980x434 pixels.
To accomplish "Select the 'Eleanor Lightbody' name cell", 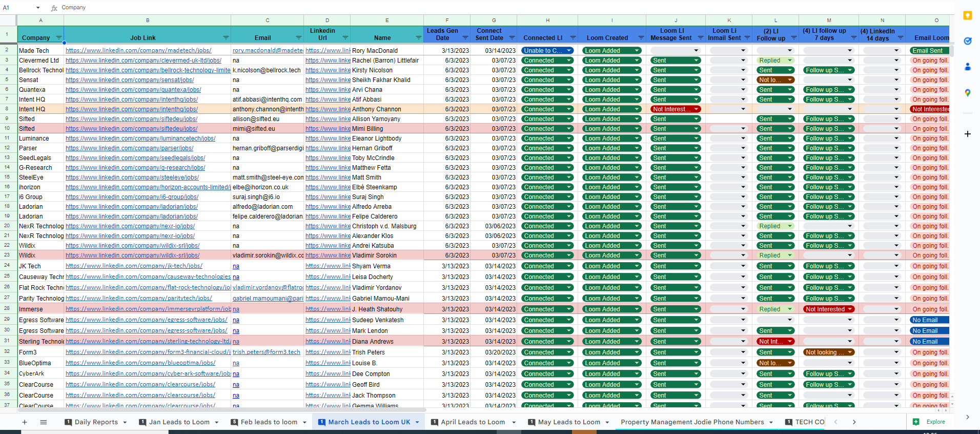I will (387, 139).
